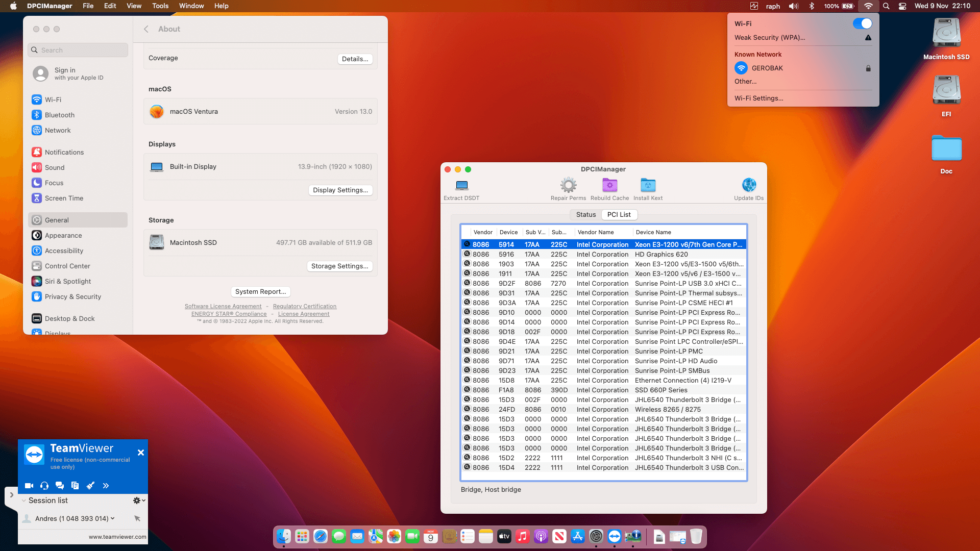Launch Safari from the Dock
Image resolution: width=980 pixels, height=551 pixels.
click(x=321, y=536)
